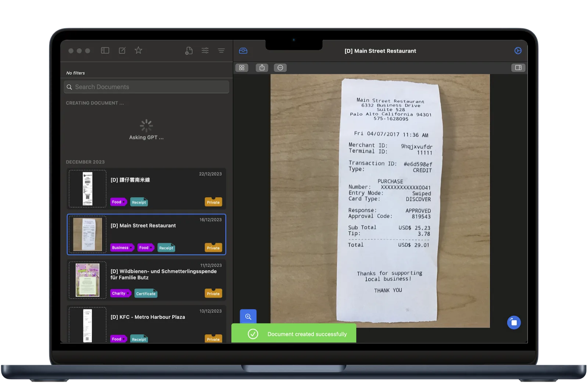
Task: Click the document title in header
Action: (380, 51)
